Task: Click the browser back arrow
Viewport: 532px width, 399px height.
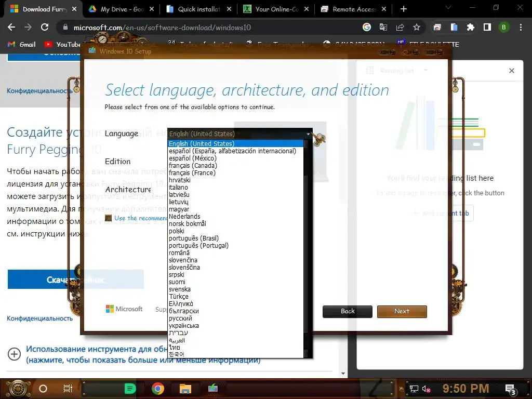Action: pyautogui.click(x=11, y=27)
